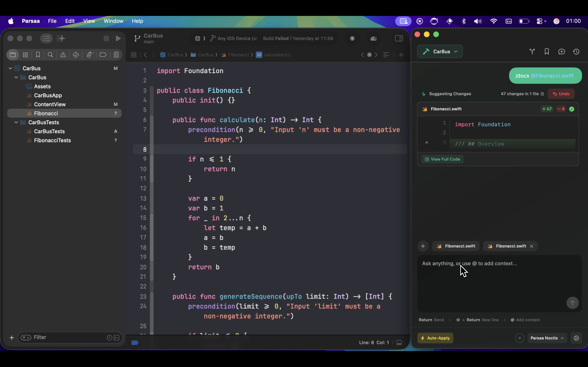
Task: Collapse the CarBusTests folder
Action: pyautogui.click(x=16, y=122)
